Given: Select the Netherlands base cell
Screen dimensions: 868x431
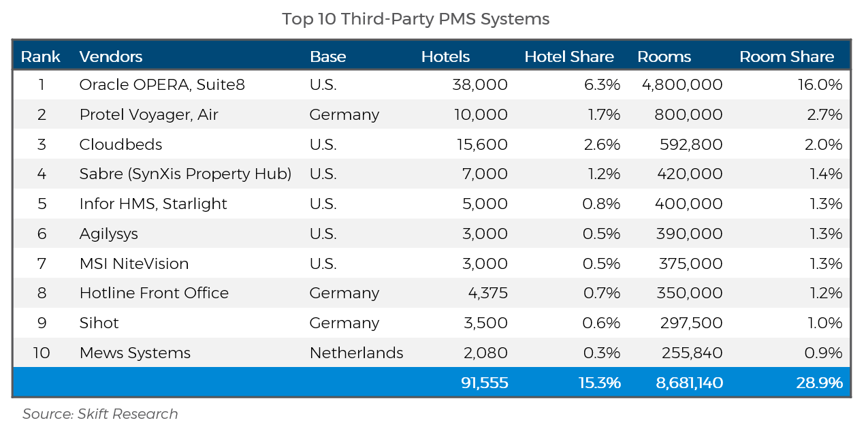Looking at the screenshot, I should click(356, 353).
